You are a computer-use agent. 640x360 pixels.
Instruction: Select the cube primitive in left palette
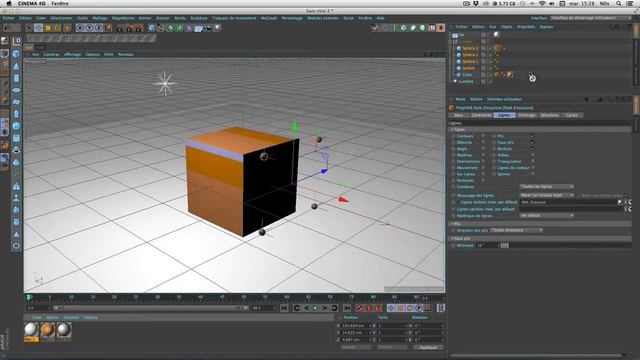click(x=16, y=53)
